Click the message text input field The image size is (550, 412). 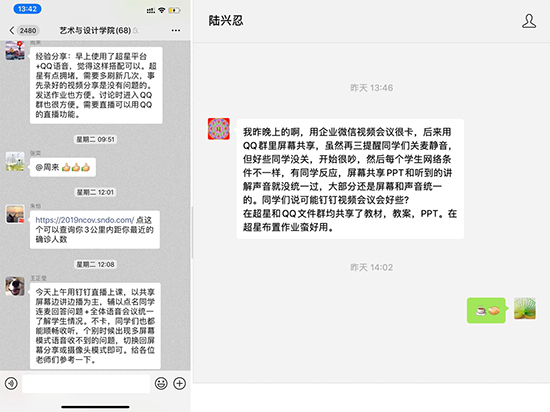tap(86, 383)
